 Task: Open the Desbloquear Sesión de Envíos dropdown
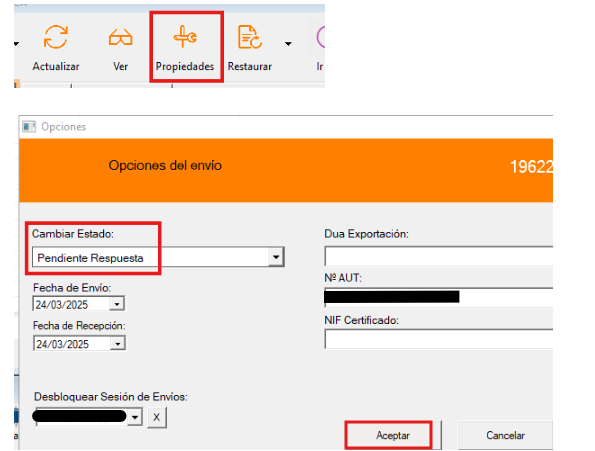135,417
